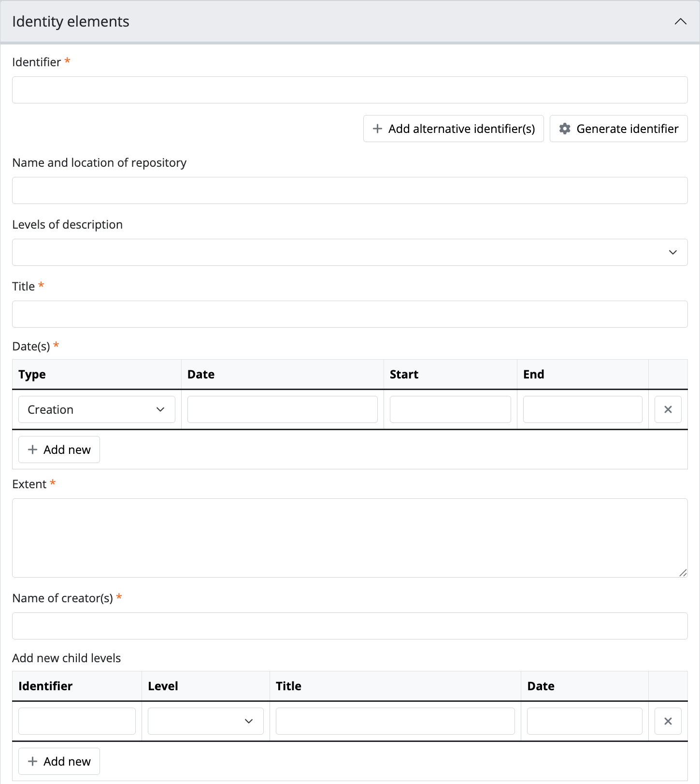This screenshot has width=700, height=784.
Task: Focus the Identifier text field
Action: click(x=350, y=90)
